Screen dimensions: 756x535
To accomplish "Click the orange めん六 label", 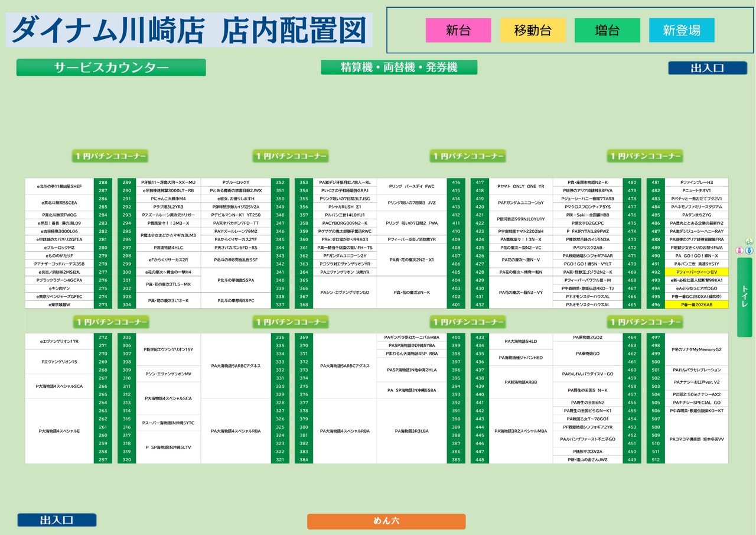I will click(x=386, y=521).
